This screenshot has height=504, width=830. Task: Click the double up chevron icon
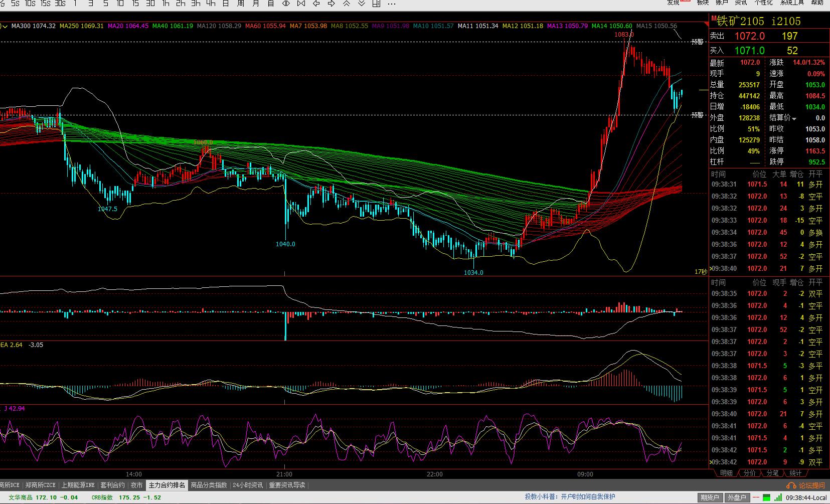(x=346, y=3)
